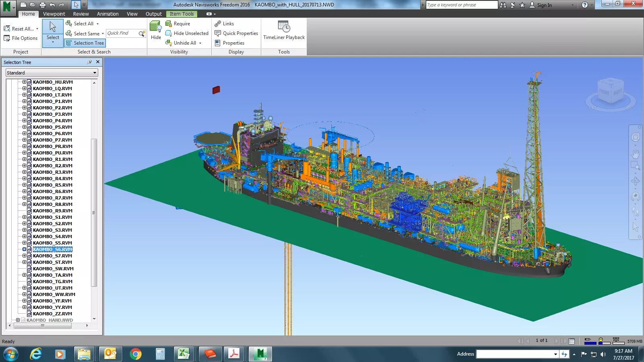Select KAOMBO_R5.RVM in the tree
The height and width of the screenshot is (362, 644).
tap(52, 185)
